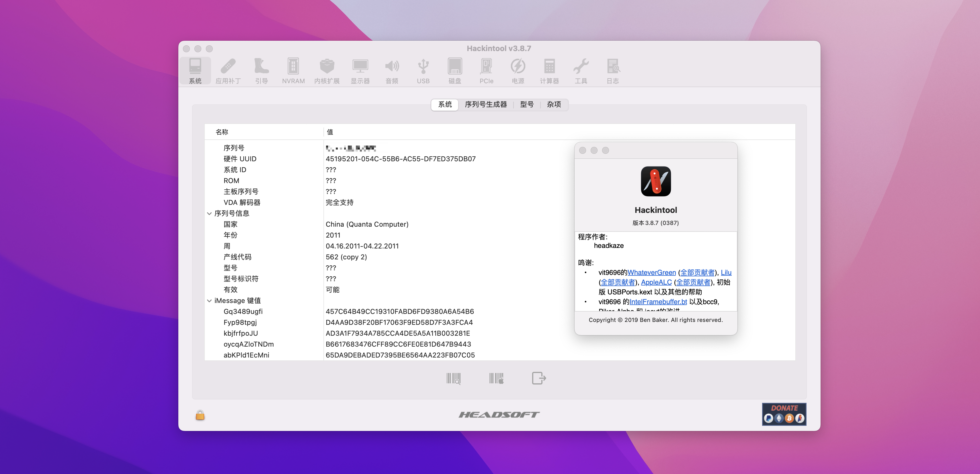Click the HEADSOFT logo

[x=499, y=415]
